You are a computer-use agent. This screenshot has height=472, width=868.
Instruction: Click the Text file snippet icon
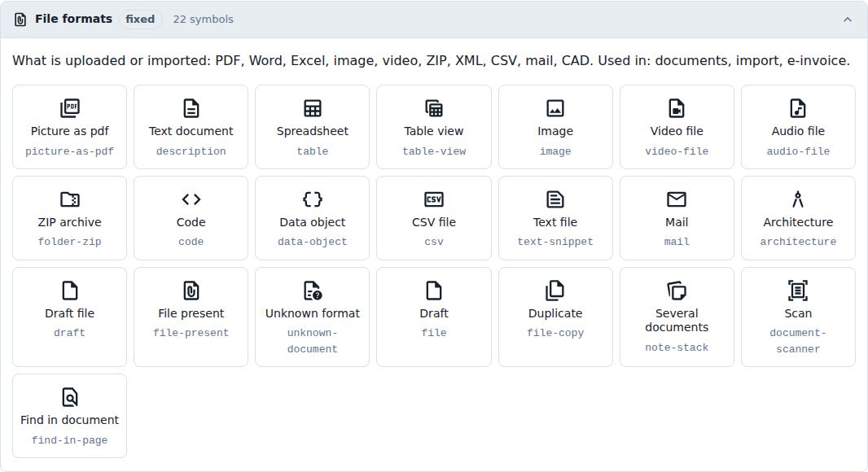(x=555, y=199)
